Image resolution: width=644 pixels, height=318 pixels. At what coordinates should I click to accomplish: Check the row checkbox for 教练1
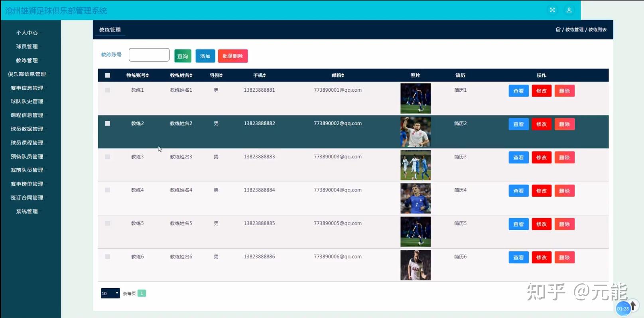(108, 90)
